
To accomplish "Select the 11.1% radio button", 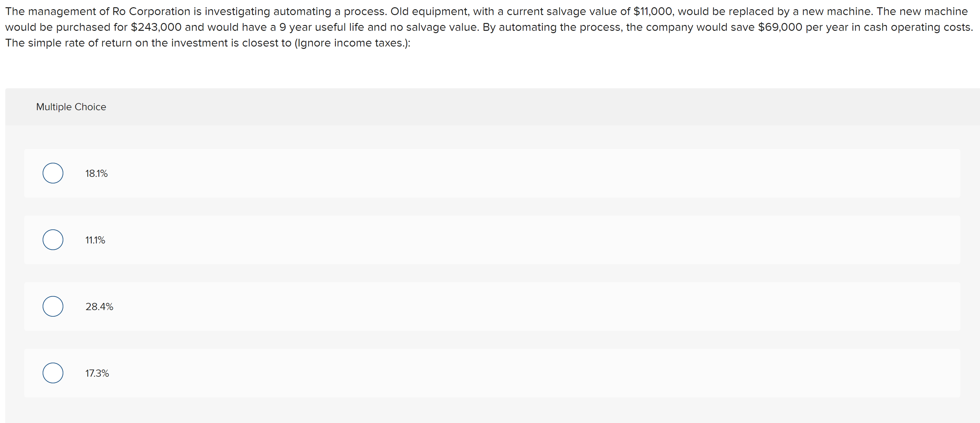I will pos(52,240).
